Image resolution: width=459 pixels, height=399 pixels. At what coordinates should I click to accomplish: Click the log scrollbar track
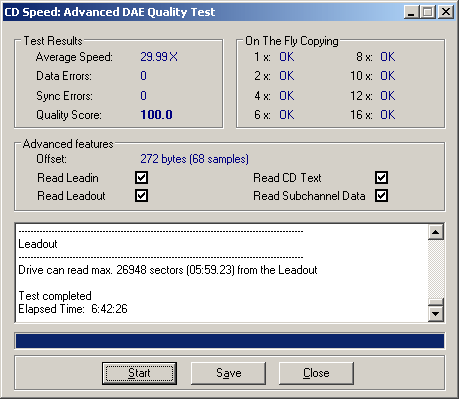[x=436, y=268]
